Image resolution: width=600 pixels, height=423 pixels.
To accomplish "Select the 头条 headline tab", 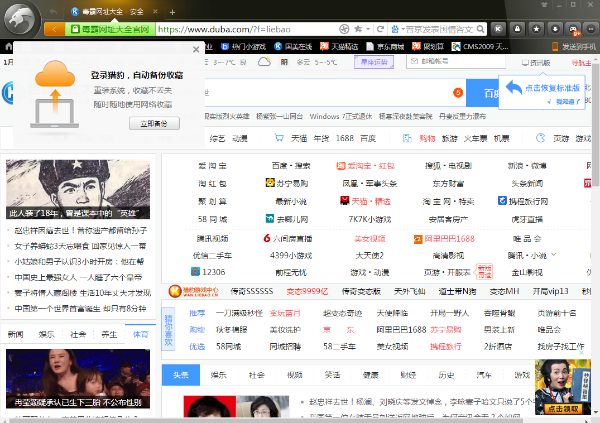I will pos(179,374).
